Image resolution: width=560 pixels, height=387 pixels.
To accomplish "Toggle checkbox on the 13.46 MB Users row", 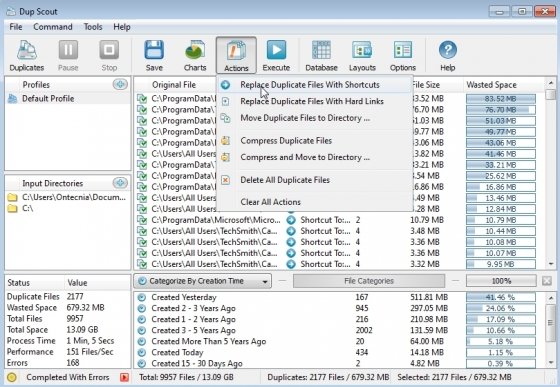I will pos(142,198).
